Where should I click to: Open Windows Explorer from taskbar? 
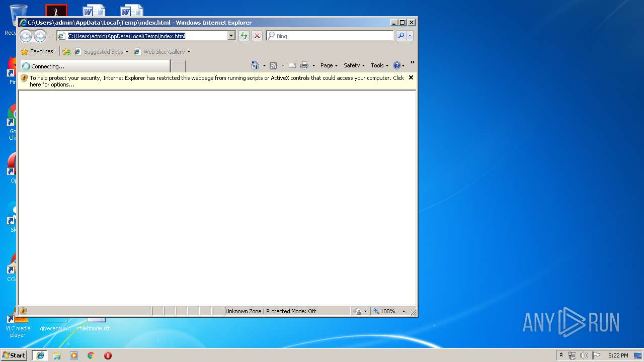pos(57,355)
